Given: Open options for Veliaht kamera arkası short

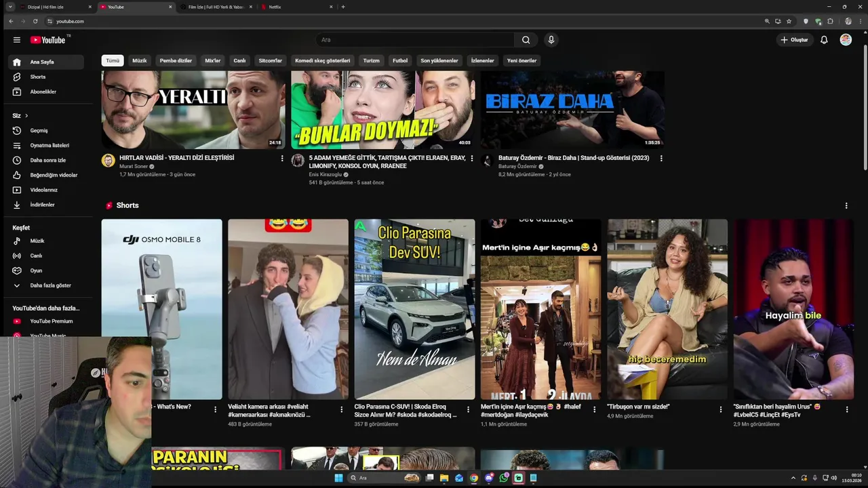Looking at the screenshot, I should [342, 409].
